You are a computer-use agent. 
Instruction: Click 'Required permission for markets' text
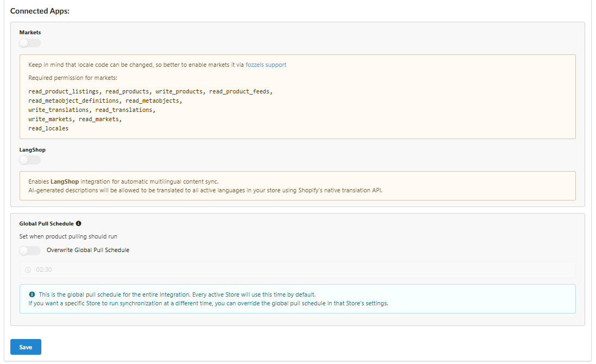coord(69,78)
